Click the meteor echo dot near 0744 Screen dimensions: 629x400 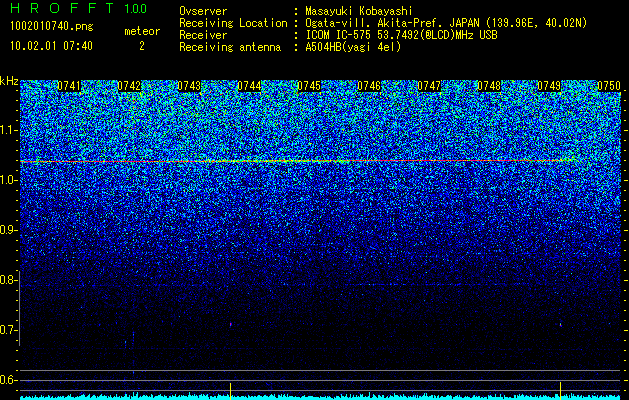[x=231, y=324]
